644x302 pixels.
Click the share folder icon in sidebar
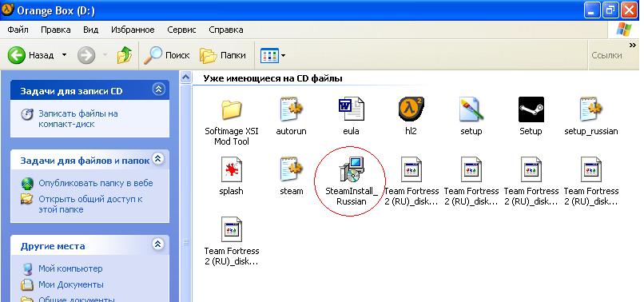[x=27, y=199]
